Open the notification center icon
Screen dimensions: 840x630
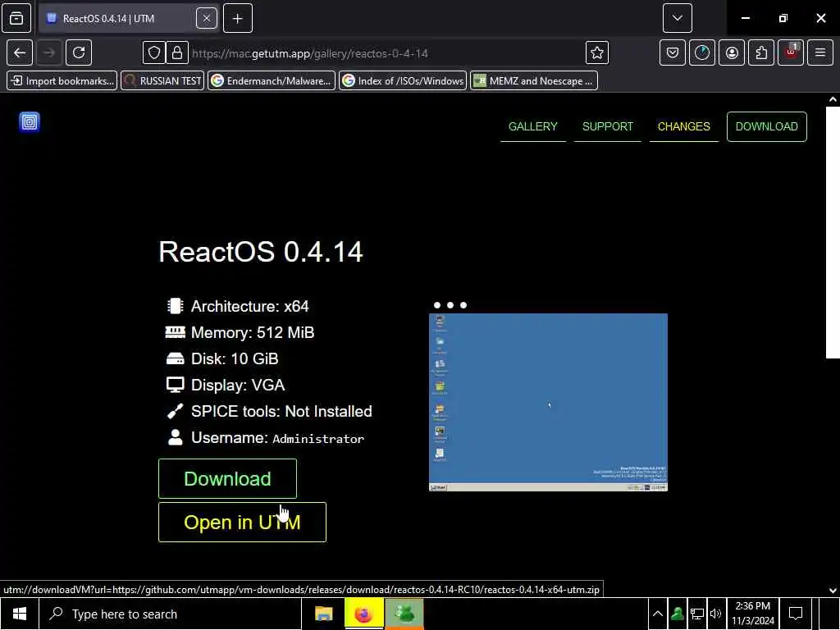(796, 614)
